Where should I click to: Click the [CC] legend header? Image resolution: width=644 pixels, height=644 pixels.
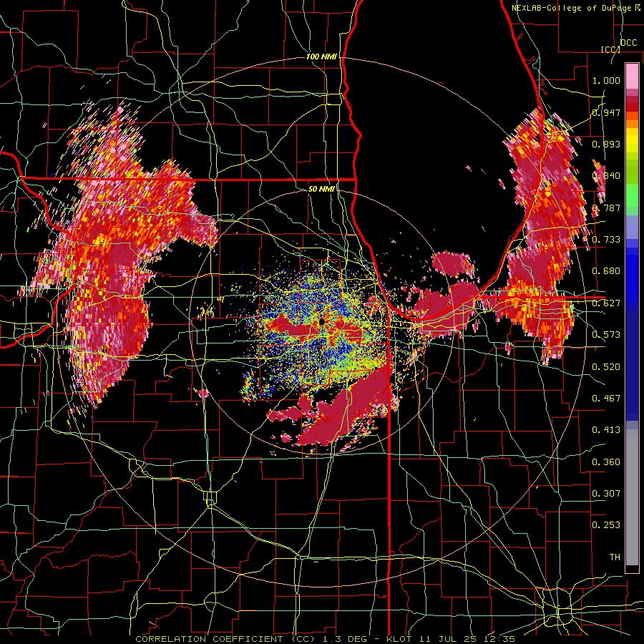(611, 49)
